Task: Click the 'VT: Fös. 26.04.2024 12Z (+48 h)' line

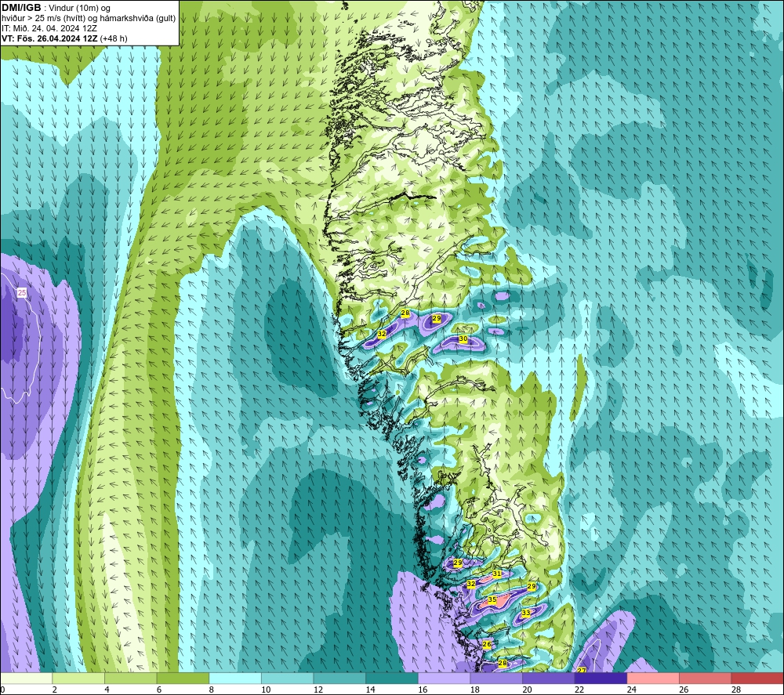Action: pyautogui.click(x=64, y=38)
